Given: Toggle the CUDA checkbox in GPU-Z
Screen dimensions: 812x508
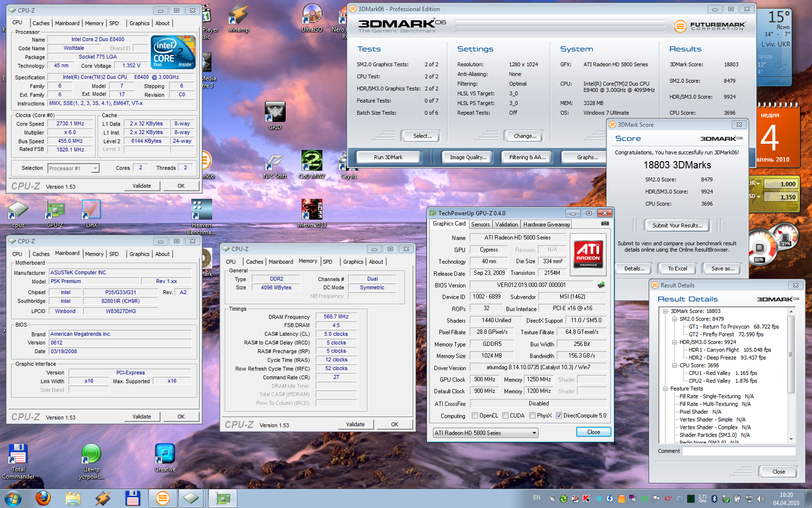Looking at the screenshot, I should (505, 416).
